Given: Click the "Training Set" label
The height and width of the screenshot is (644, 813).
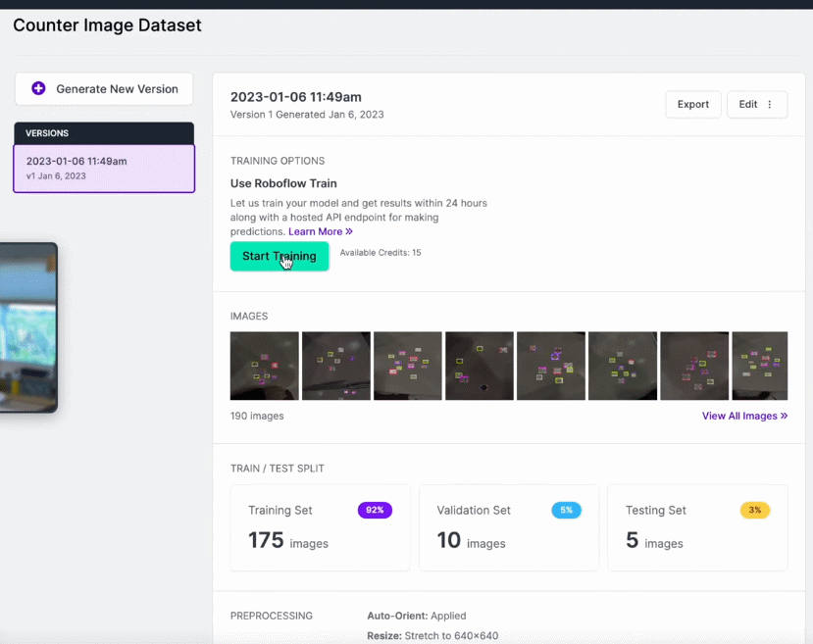Looking at the screenshot, I should [x=279, y=511].
